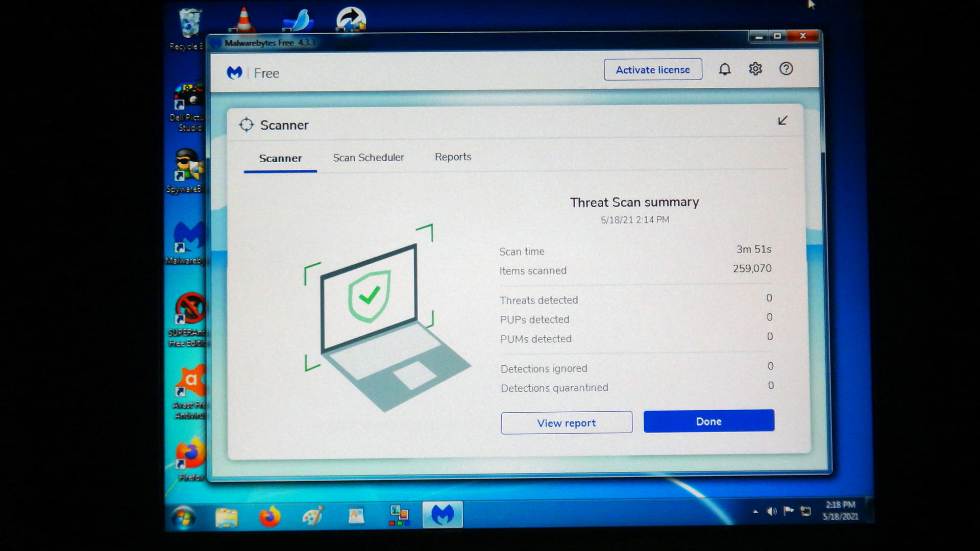Click the Scanner crosshair icon

coord(246,124)
